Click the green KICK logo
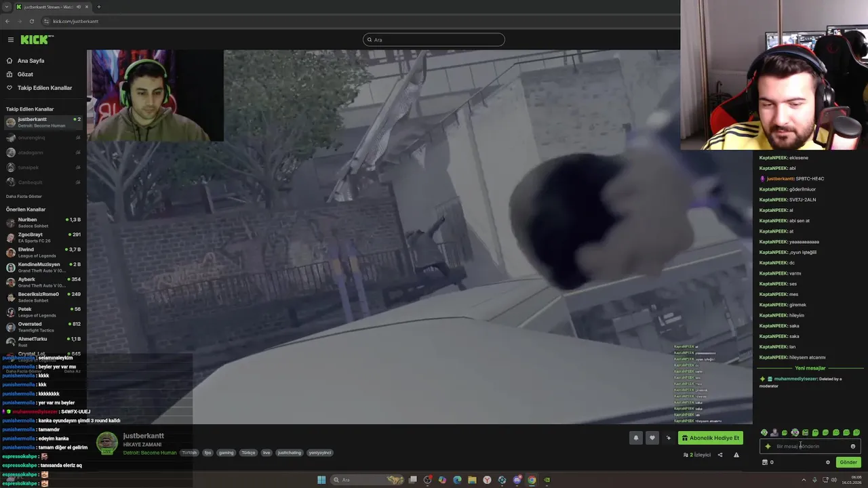 click(x=34, y=40)
